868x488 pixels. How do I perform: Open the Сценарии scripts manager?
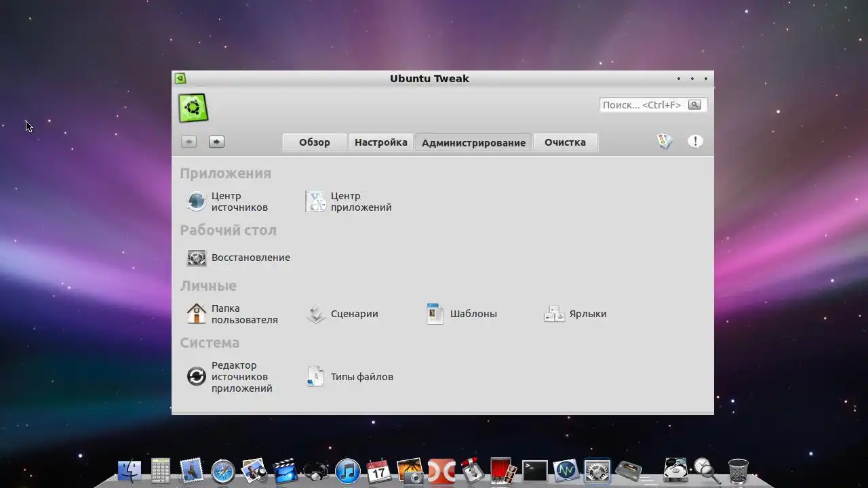pyautogui.click(x=342, y=314)
